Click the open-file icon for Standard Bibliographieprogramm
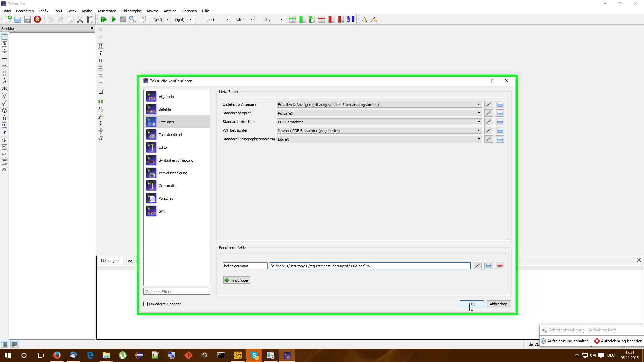The width and height of the screenshot is (644, 362). [500, 139]
